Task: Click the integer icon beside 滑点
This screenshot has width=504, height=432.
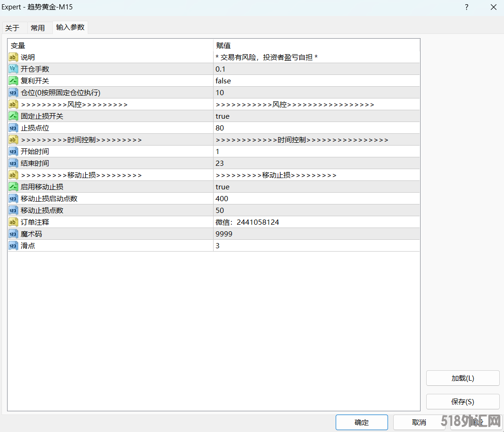Action: click(x=13, y=245)
